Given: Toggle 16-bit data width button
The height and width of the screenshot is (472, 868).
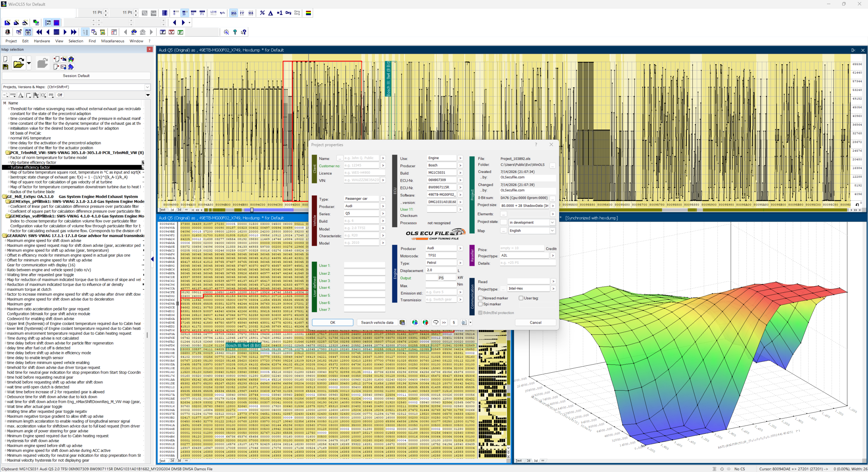Looking at the screenshot, I should [184, 13].
